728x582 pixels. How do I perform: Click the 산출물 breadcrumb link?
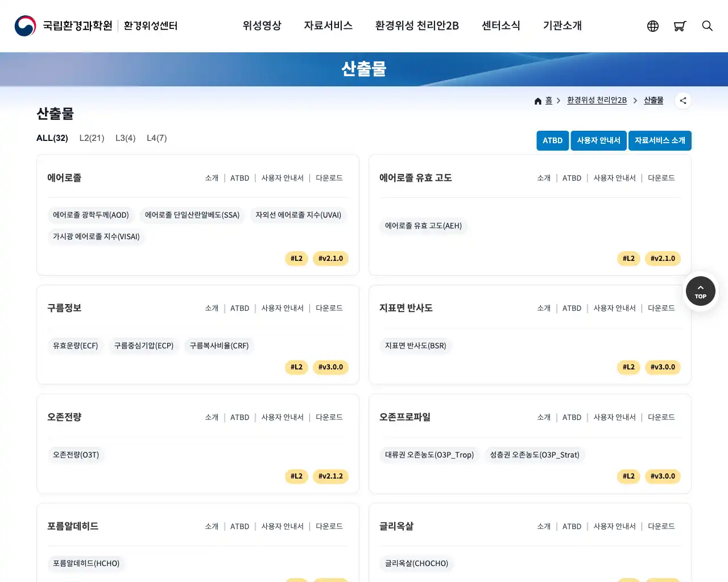(653, 100)
